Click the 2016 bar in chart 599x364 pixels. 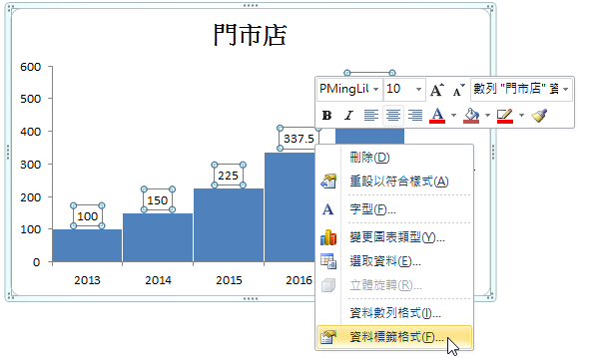point(291,207)
